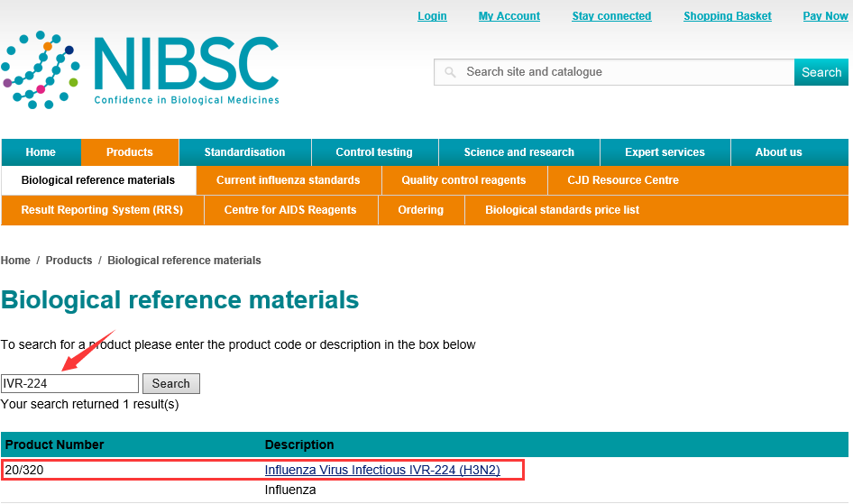This screenshot has height=504, width=853.
Task: Go to My Account
Action: click(x=509, y=16)
